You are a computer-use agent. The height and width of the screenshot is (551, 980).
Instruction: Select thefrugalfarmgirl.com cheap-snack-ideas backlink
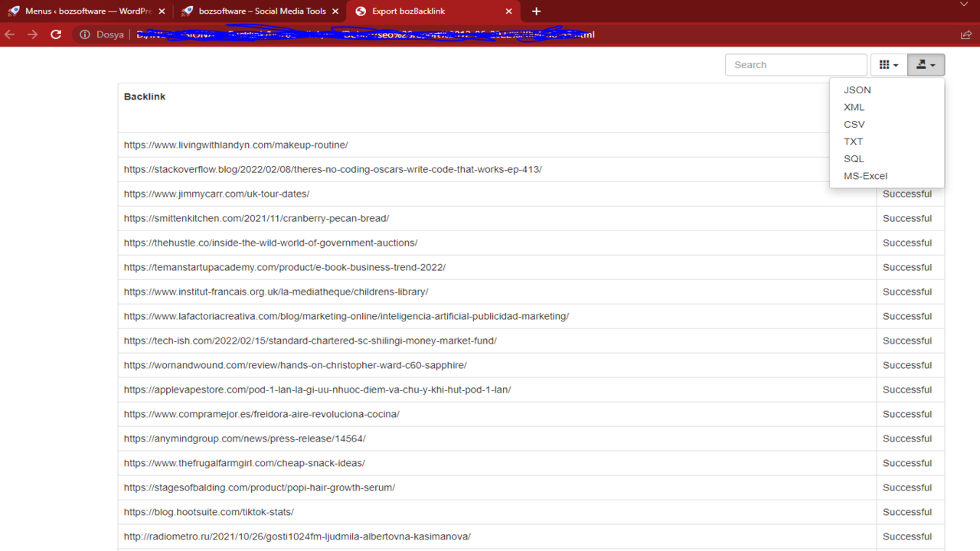tap(244, 463)
